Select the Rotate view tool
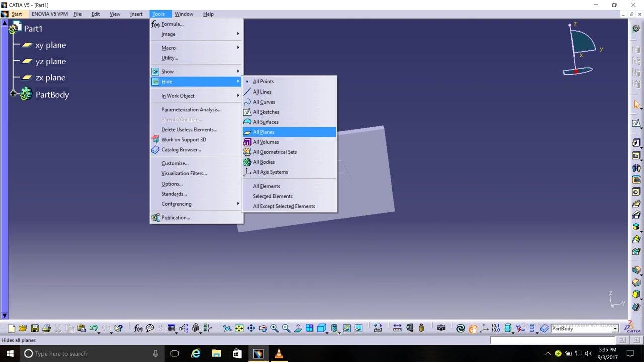Image resolution: width=644 pixels, height=362 pixels. [263, 328]
